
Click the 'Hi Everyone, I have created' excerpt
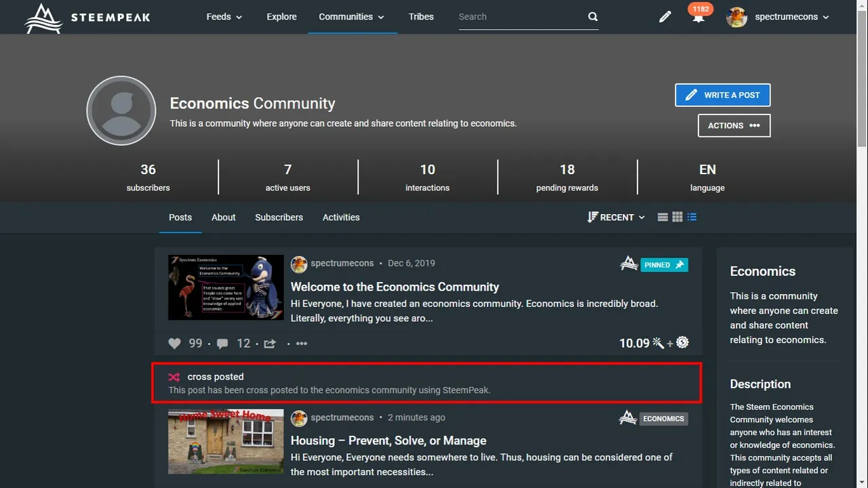click(475, 311)
